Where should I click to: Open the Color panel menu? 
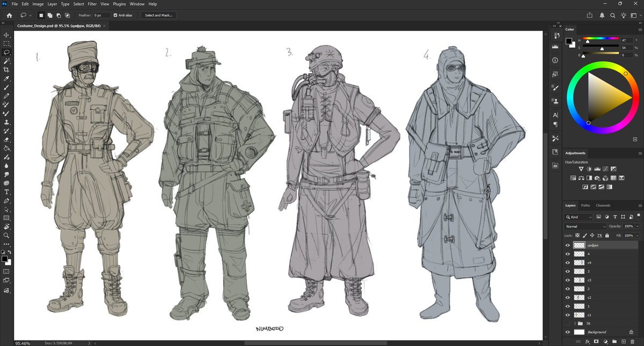(640, 30)
